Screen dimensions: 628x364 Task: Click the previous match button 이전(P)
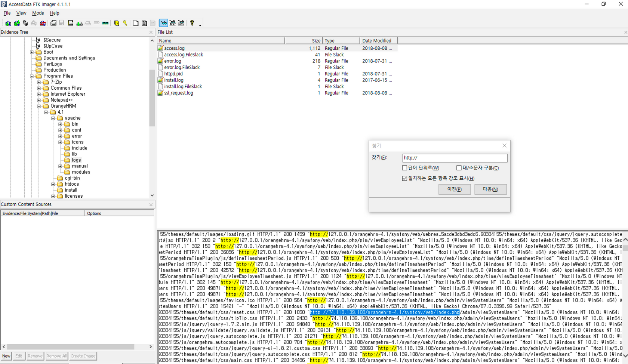click(454, 189)
